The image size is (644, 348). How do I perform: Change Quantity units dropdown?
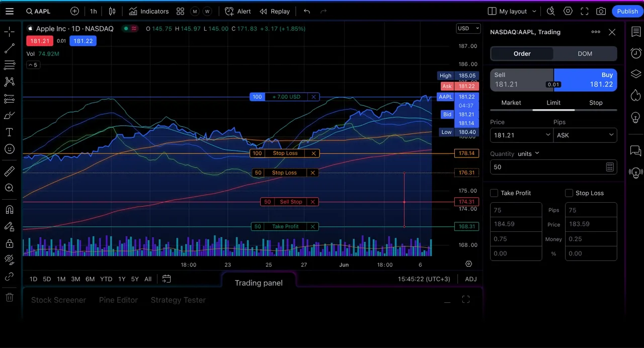tap(528, 154)
